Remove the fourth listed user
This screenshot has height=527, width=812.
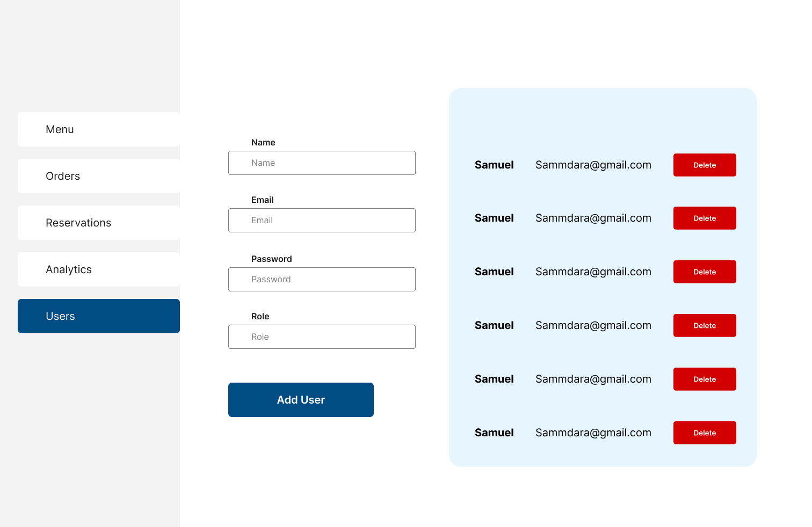click(x=704, y=325)
